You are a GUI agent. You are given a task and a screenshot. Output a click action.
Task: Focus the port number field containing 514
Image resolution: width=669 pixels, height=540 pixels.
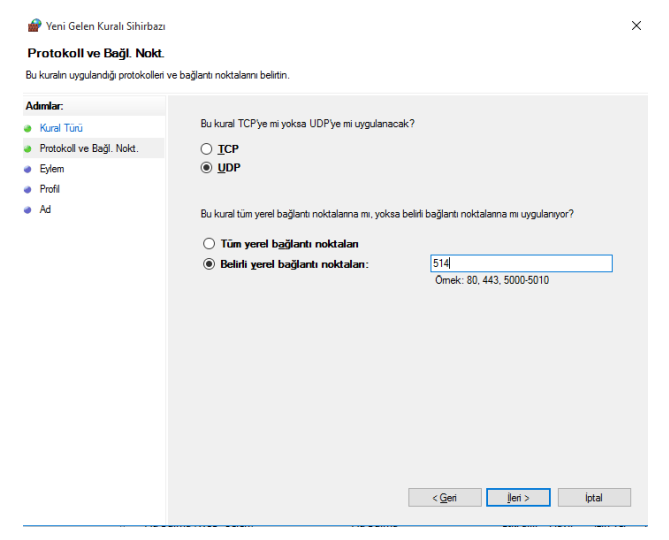coord(521,263)
